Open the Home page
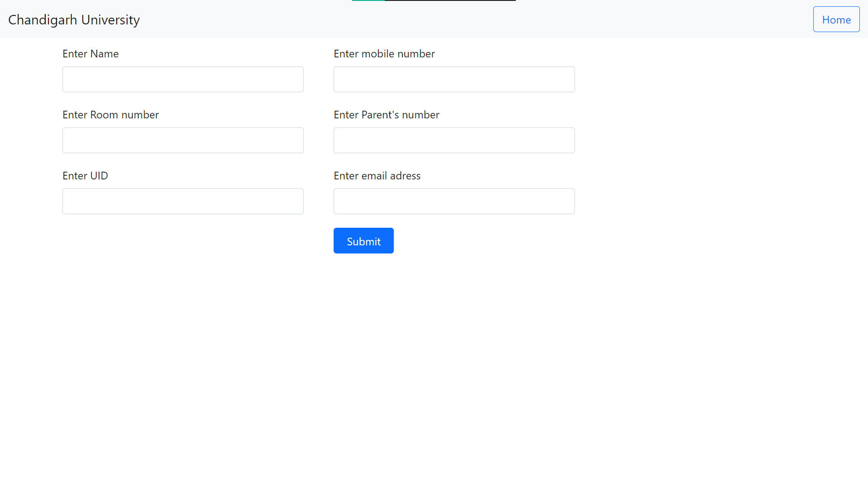The width and height of the screenshot is (868, 488). pos(836,19)
